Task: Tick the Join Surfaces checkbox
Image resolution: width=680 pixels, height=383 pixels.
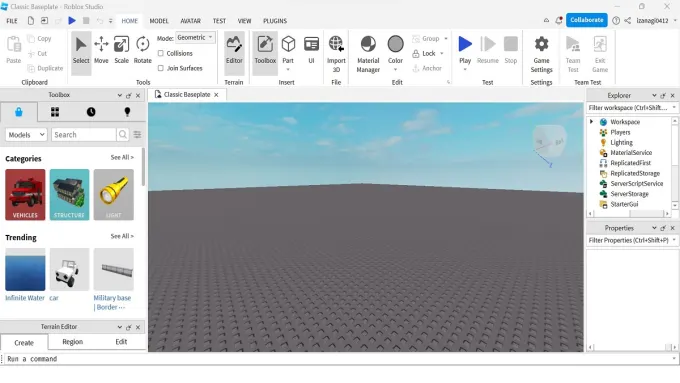Action: 161,68
